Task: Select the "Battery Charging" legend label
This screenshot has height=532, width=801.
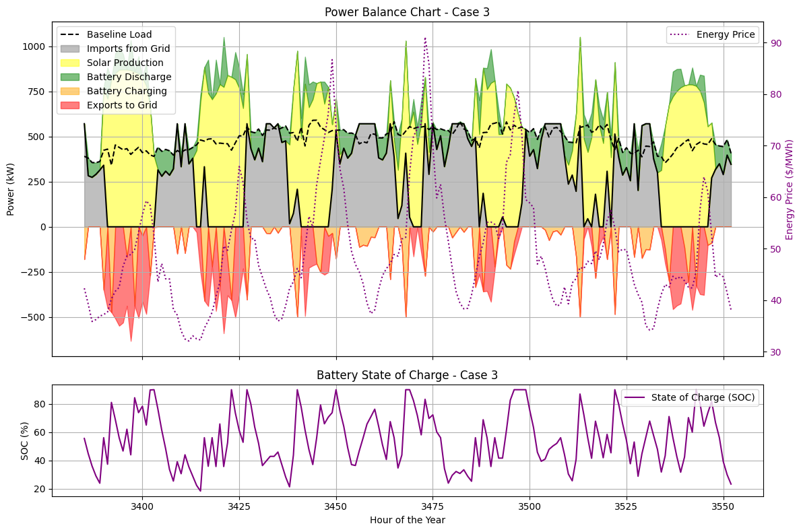Action: click(127, 91)
